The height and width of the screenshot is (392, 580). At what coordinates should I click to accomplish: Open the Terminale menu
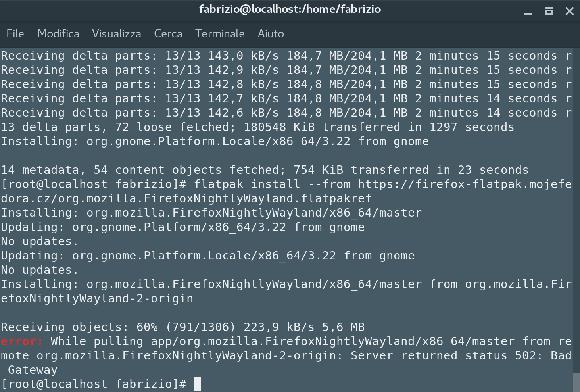pyautogui.click(x=219, y=34)
